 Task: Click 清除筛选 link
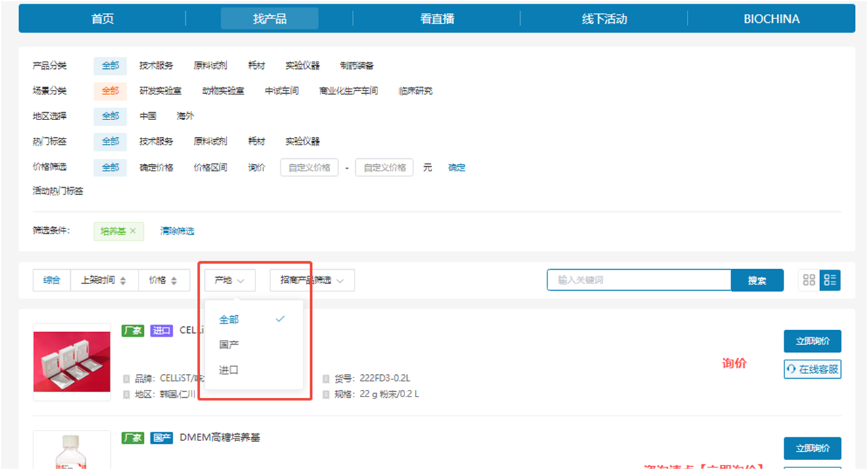177,231
